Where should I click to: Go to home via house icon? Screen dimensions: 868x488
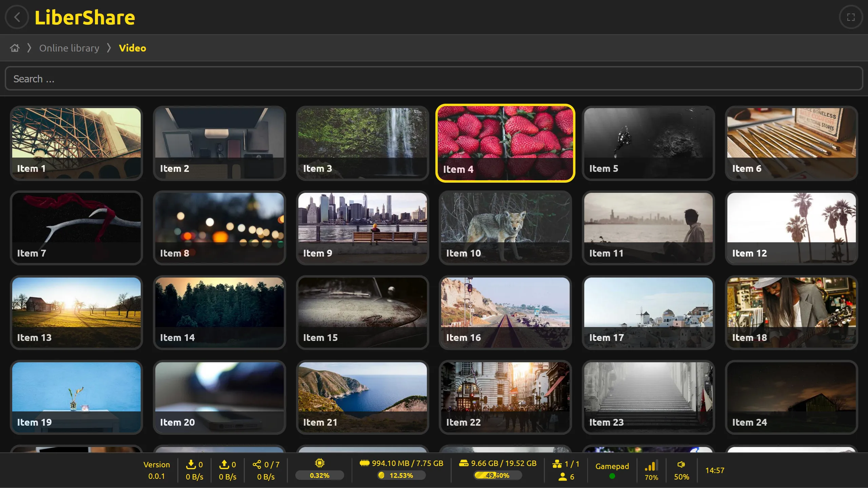15,48
